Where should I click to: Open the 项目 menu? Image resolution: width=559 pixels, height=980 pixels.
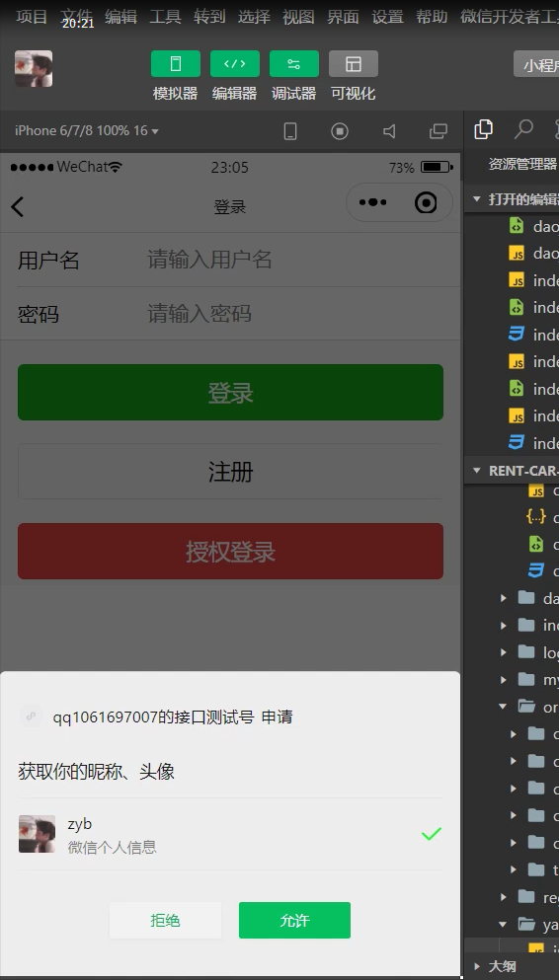point(32,17)
